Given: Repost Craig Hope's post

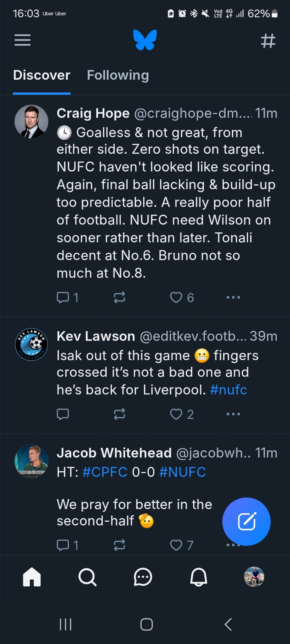Looking at the screenshot, I should coord(120,298).
